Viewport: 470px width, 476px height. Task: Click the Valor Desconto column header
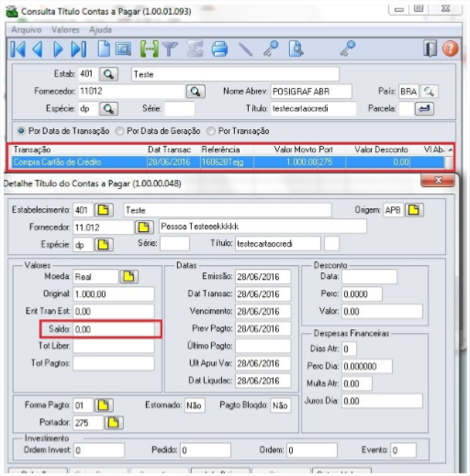pos(378,149)
